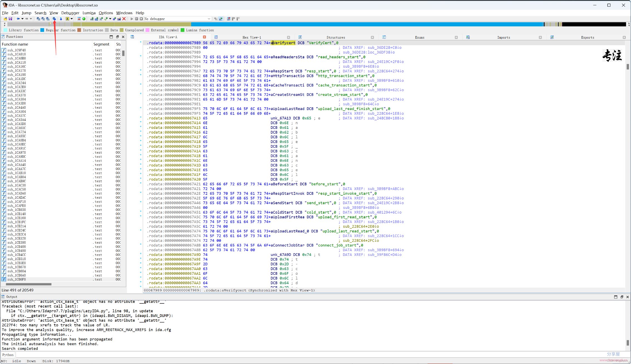Click the Functions list horizontal scrollbar
Image resolution: width=631 pixels, height=364 pixels.
click(29, 284)
